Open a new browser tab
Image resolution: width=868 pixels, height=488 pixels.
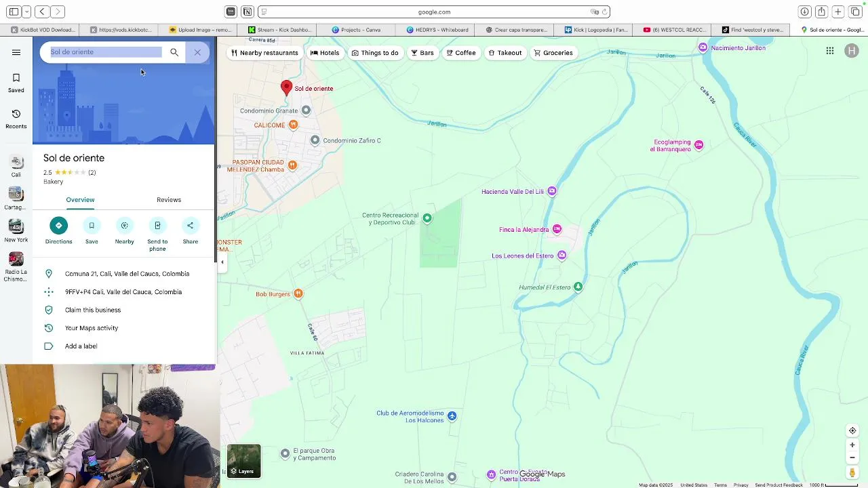click(x=838, y=12)
